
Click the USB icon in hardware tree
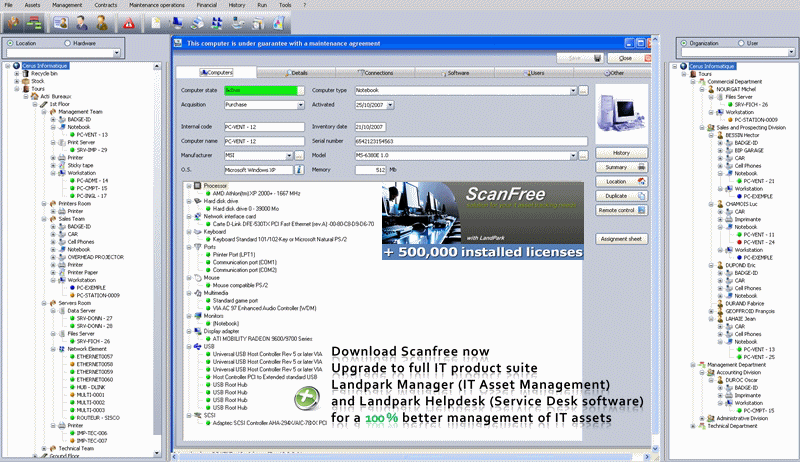click(x=197, y=346)
